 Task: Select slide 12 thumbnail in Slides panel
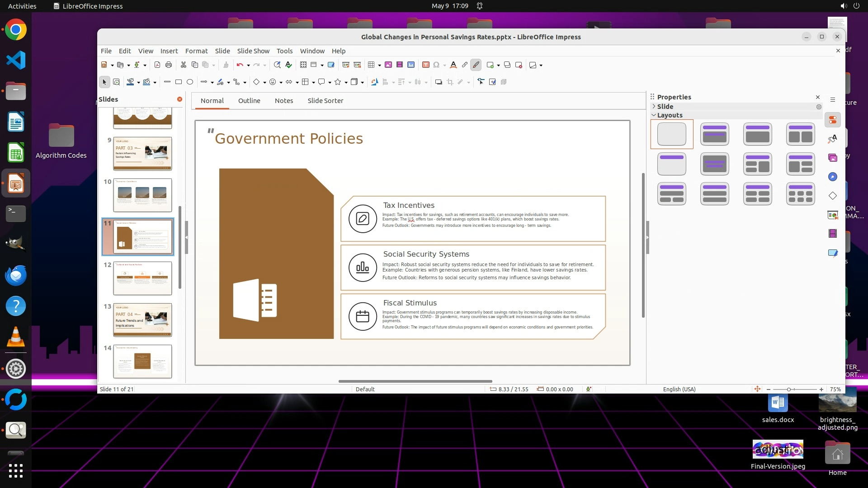(142, 278)
